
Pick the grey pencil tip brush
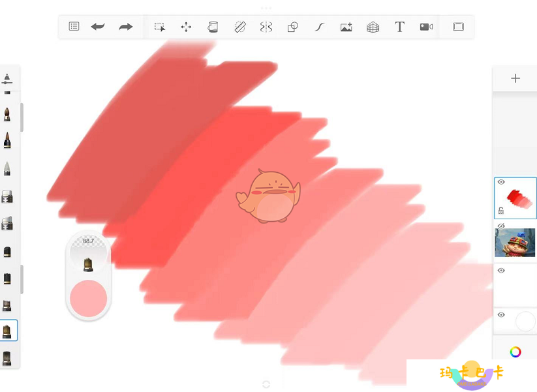coord(7,168)
